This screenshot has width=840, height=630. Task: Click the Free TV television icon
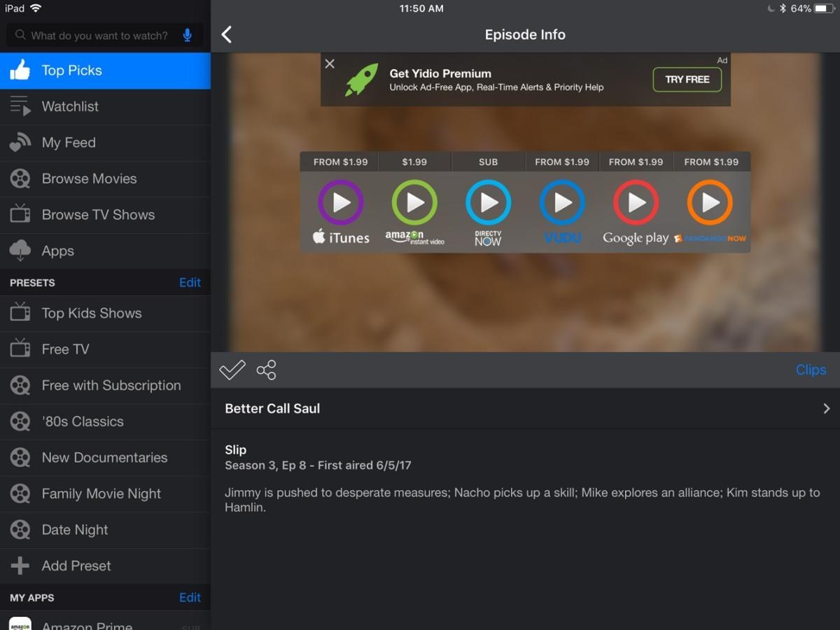click(20, 349)
